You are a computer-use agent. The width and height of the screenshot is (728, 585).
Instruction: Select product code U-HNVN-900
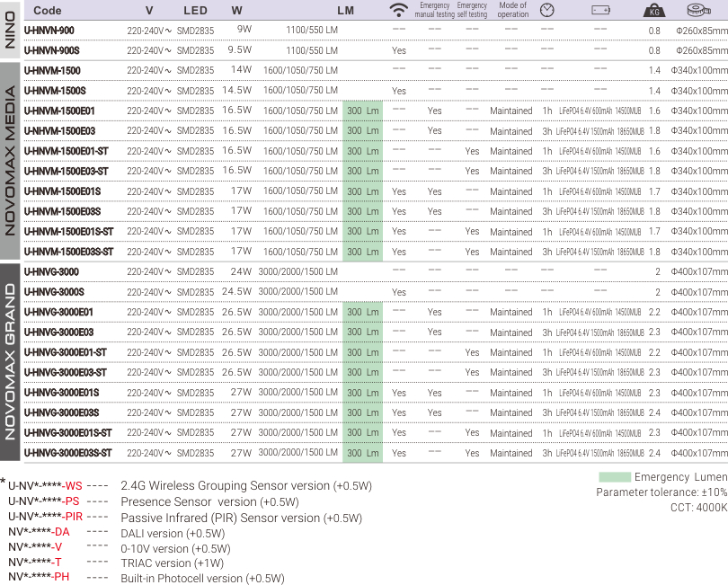click(x=49, y=31)
